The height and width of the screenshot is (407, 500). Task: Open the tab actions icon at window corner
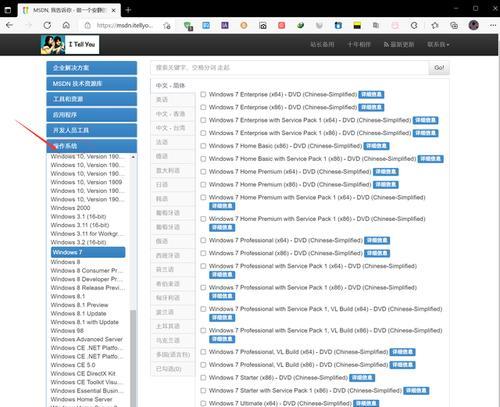coord(7,10)
